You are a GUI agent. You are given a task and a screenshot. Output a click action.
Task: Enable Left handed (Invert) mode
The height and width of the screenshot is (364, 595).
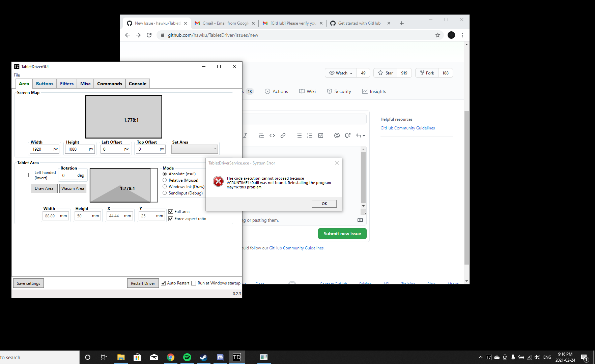point(30,175)
